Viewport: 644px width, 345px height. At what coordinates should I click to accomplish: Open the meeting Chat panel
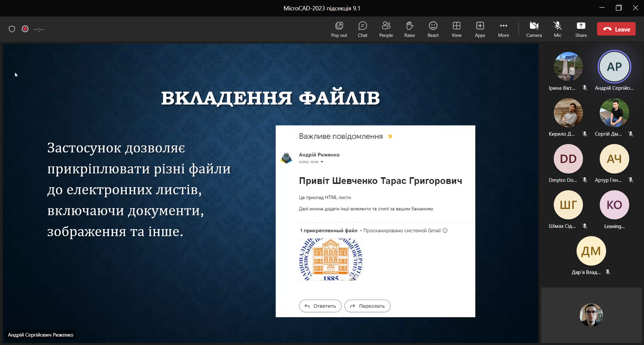(362, 29)
